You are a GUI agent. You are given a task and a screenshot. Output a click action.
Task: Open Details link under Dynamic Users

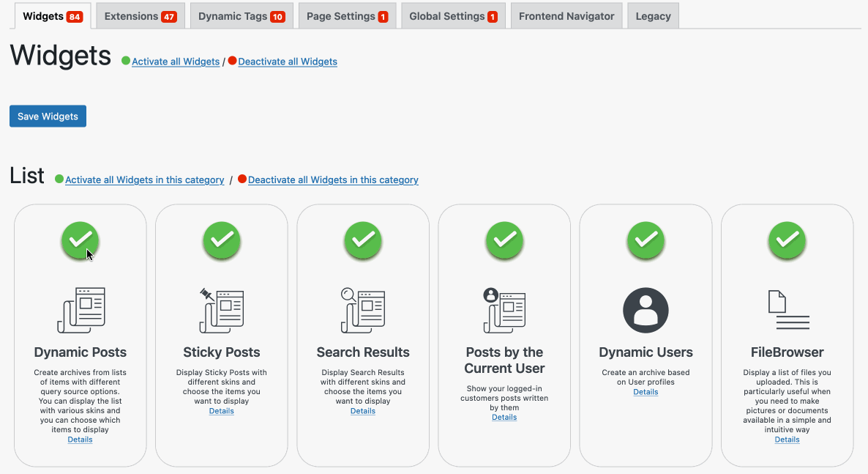click(646, 392)
